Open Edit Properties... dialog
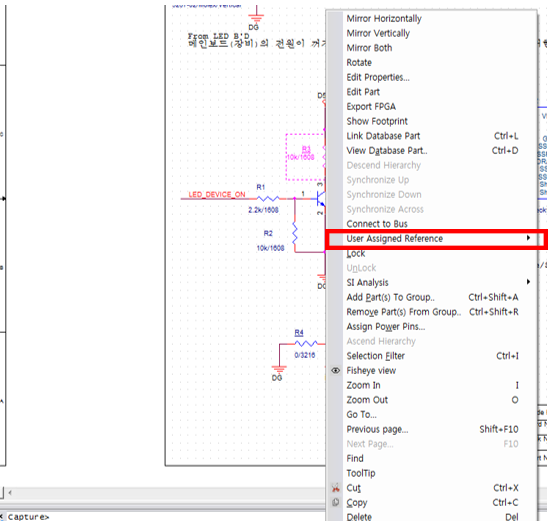 [x=378, y=77]
